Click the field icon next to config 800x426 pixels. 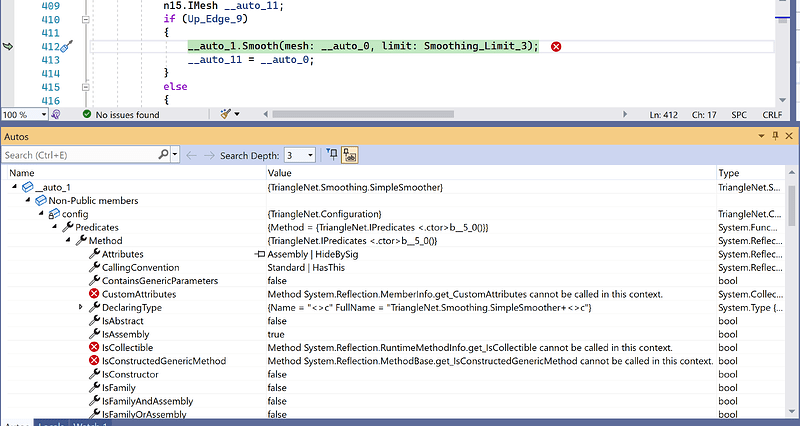point(54,214)
